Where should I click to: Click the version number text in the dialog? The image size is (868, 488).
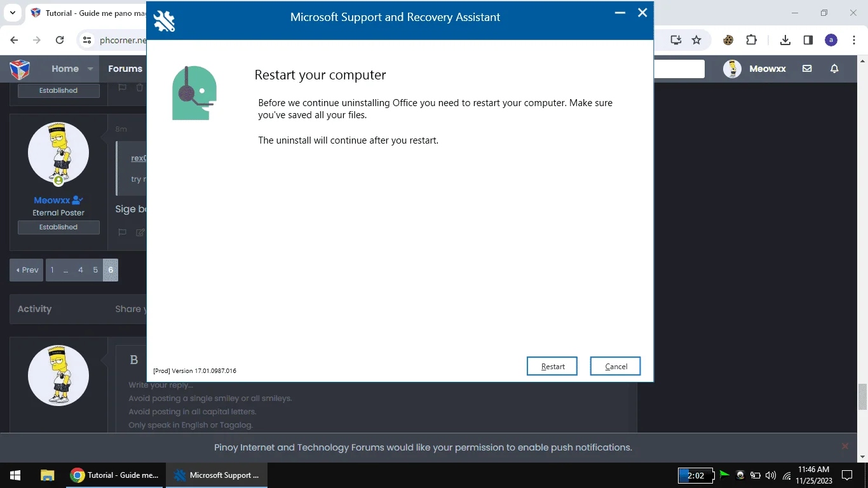click(x=194, y=370)
